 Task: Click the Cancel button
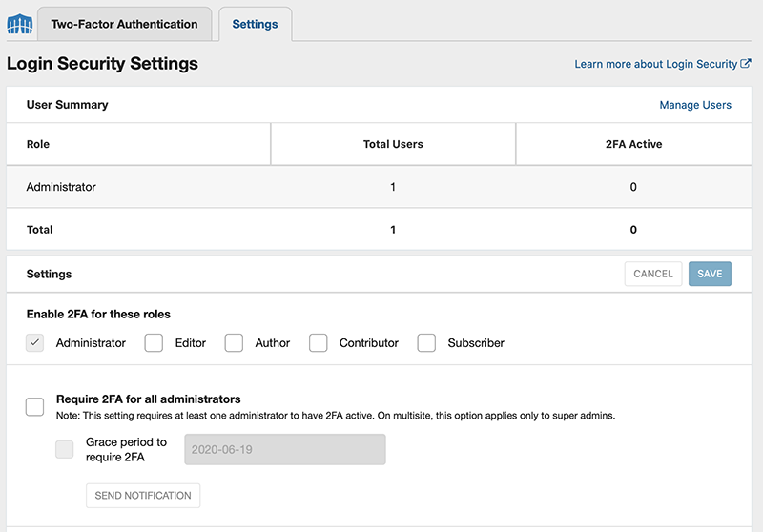[653, 274]
